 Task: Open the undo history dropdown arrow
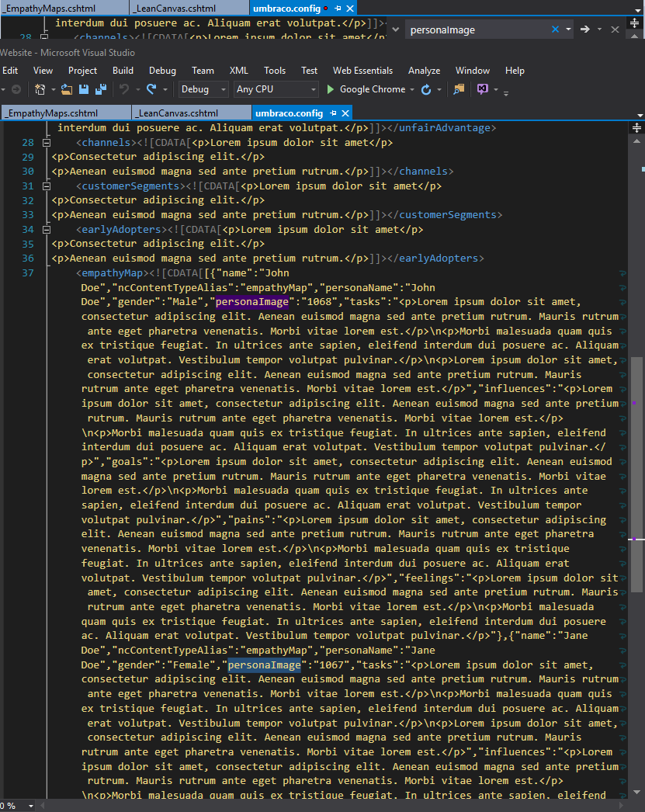point(137,89)
